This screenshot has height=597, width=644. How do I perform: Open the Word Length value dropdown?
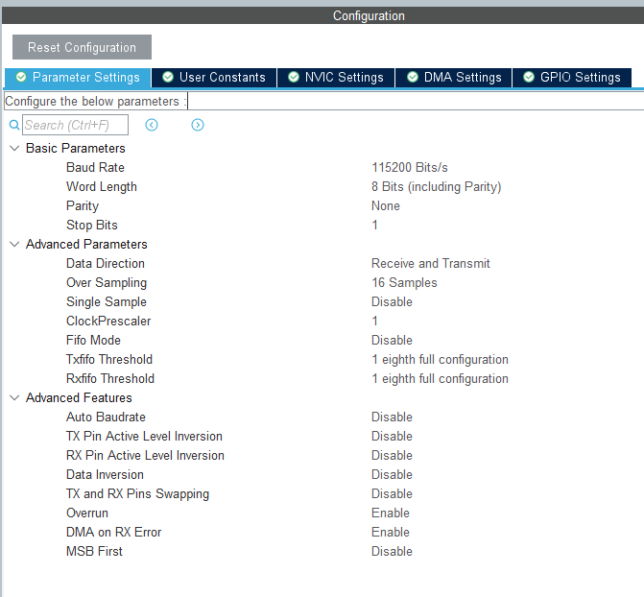[x=436, y=187]
